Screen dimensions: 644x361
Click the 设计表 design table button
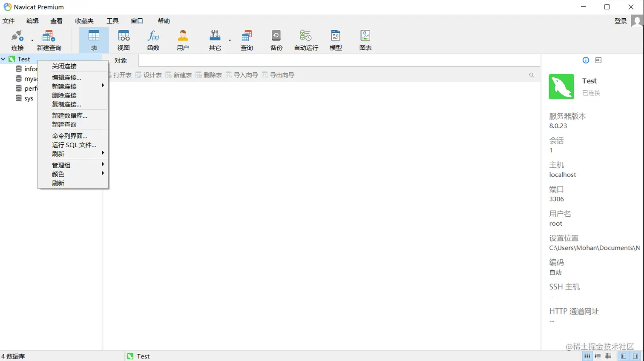(x=149, y=75)
